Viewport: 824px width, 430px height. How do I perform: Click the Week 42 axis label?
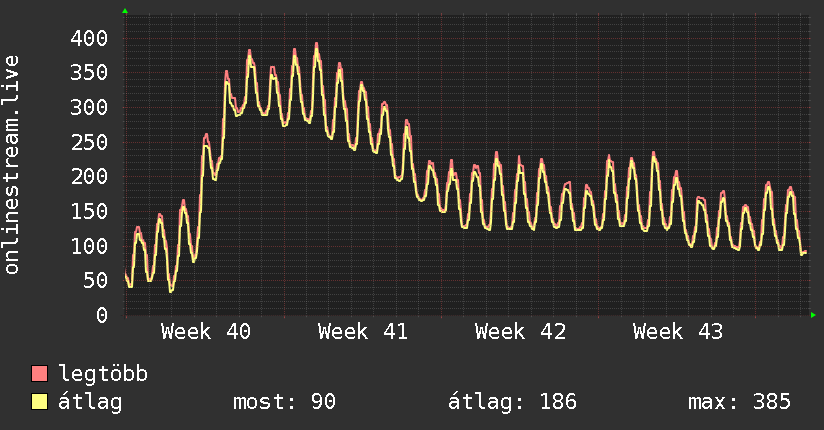click(x=520, y=332)
